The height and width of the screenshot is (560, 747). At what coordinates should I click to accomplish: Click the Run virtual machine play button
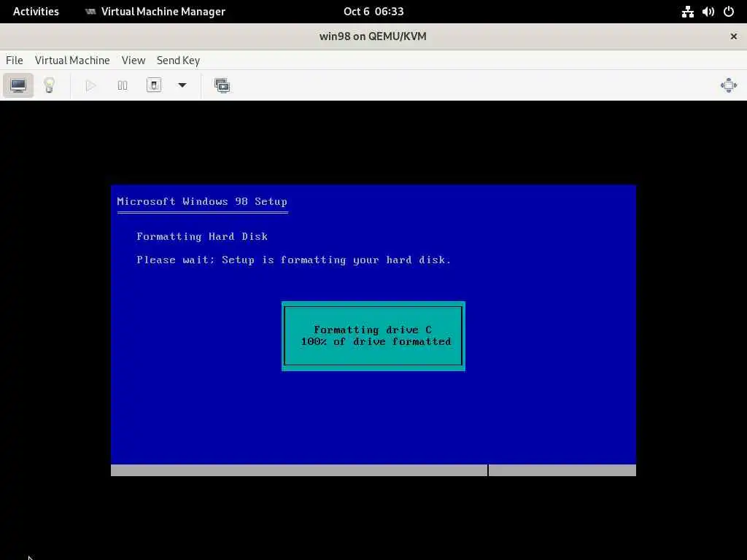point(90,86)
